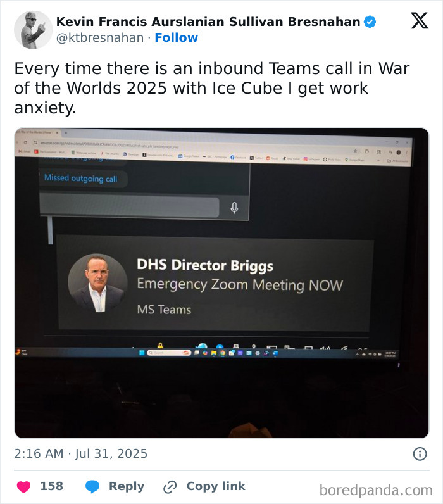Screen dimensions: 443x504
Task: Expand the system tray hidden icons chevron
Action: tap(357, 354)
